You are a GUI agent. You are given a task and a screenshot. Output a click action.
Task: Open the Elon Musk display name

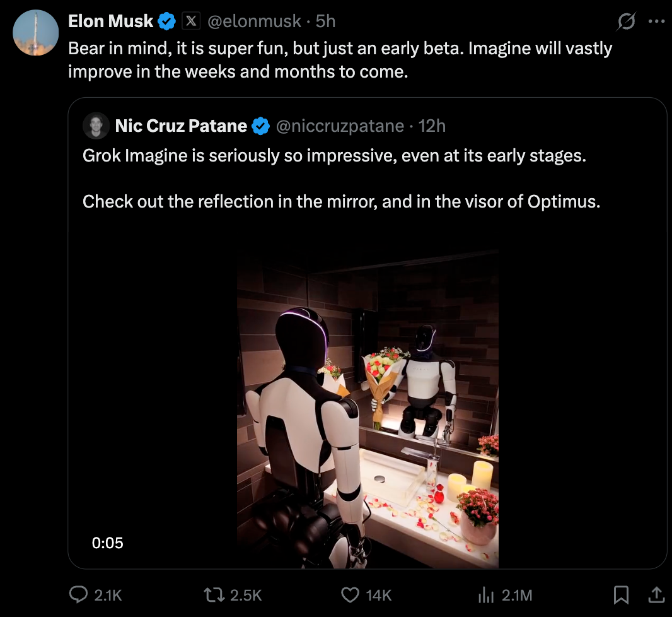pos(110,21)
